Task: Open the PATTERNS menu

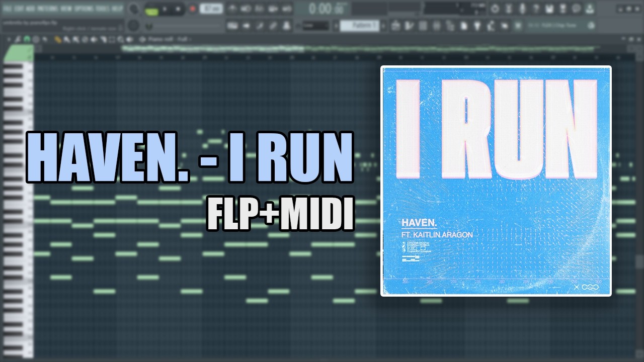Action: tap(47, 9)
